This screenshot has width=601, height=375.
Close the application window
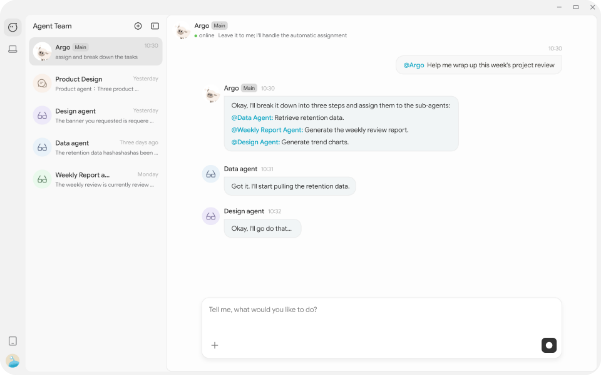593,7
